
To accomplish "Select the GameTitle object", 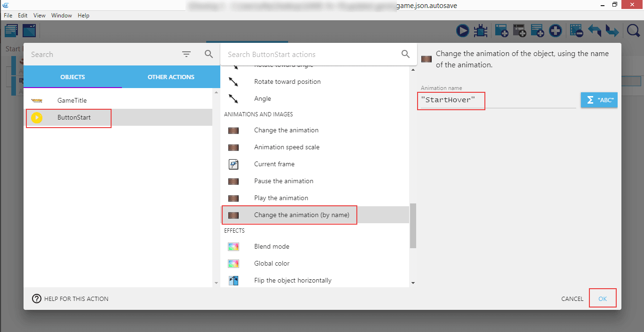I will (72, 100).
